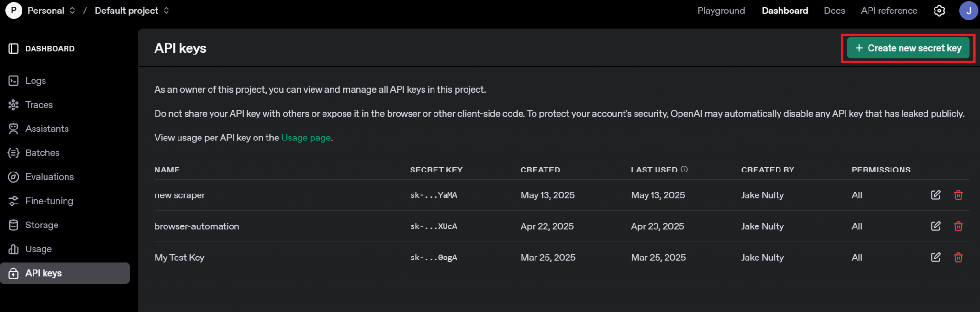Edit the 'new scraper' API key
Screen dimensions: 980x312
pyautogui.click(x=935, y=195)
